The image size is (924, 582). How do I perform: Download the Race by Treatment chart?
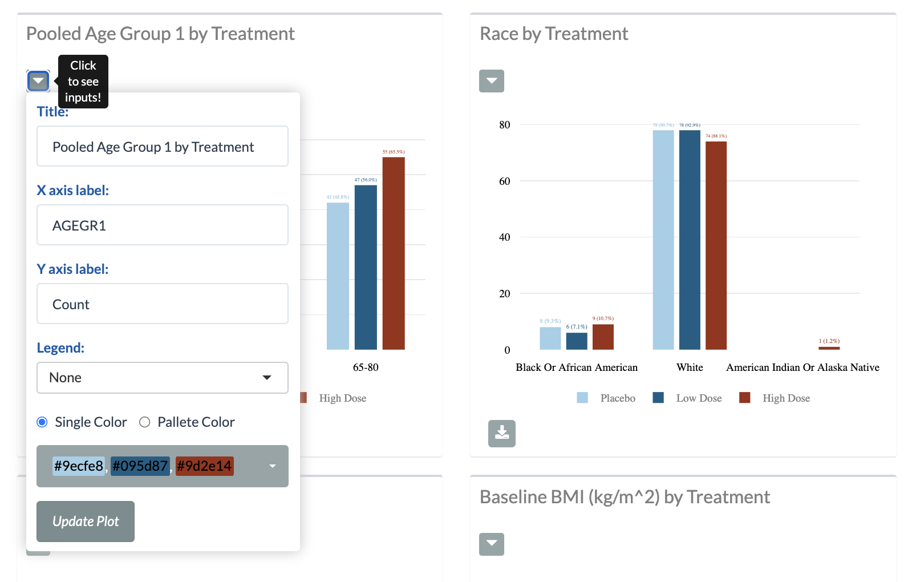pos(501,434)
